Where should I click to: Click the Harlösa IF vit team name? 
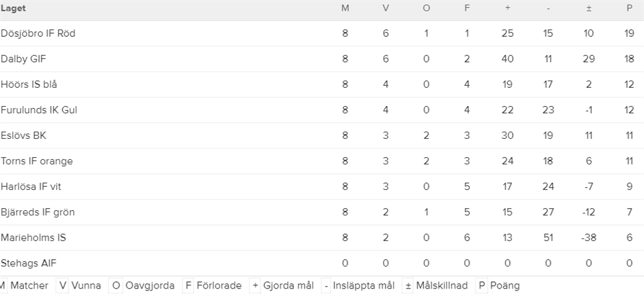32,187
